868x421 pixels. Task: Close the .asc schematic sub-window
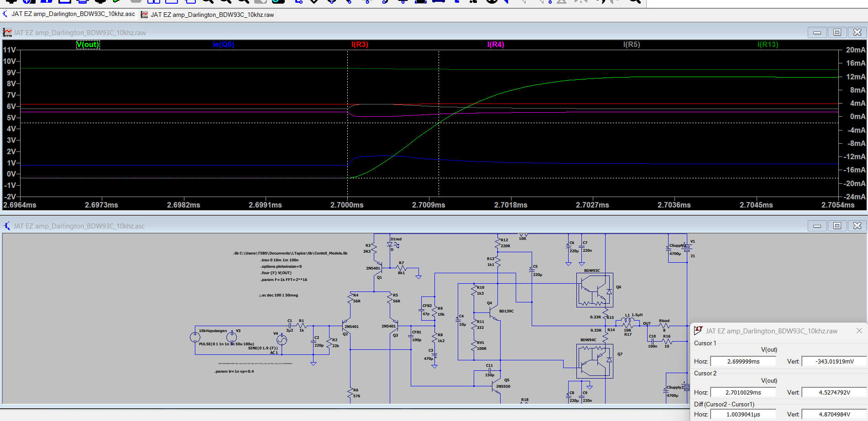857,226
